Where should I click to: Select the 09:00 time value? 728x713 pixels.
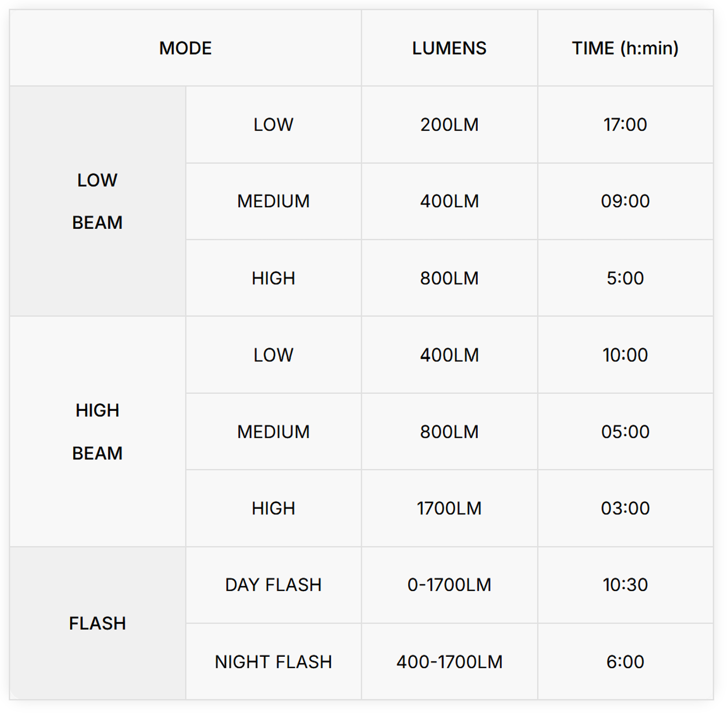click(x=625, y=201)
